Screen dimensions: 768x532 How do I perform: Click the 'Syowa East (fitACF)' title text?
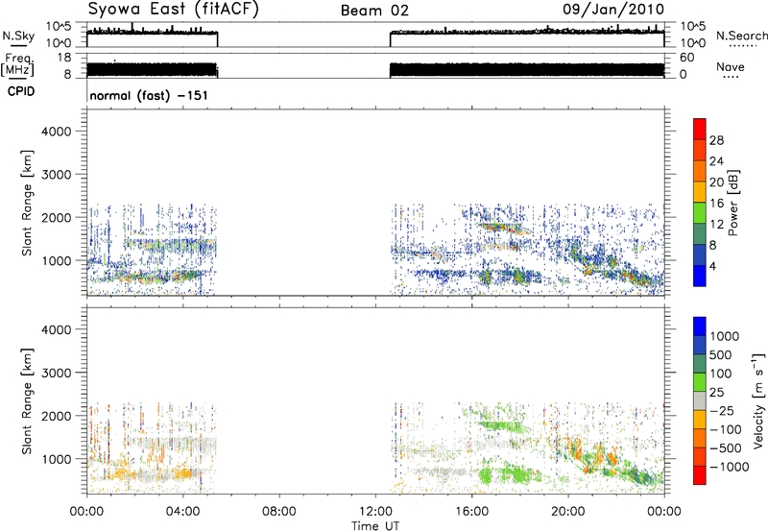[174, 10]
